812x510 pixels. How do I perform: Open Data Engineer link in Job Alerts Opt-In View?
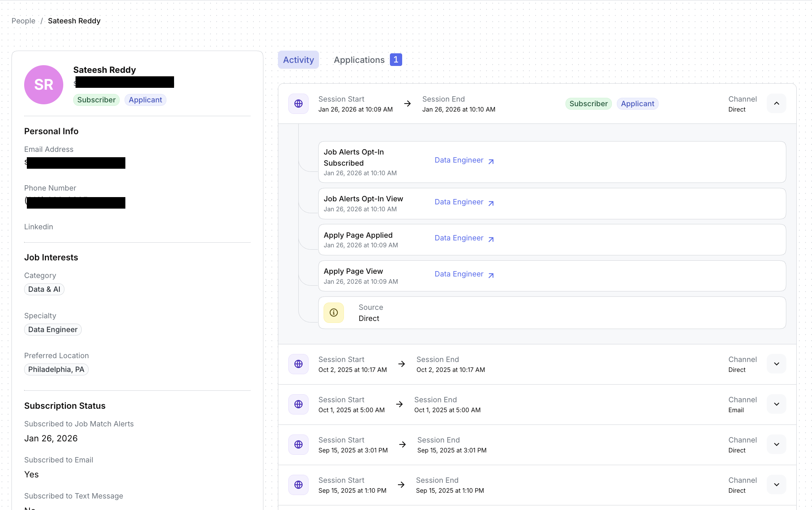coord(459,202)
